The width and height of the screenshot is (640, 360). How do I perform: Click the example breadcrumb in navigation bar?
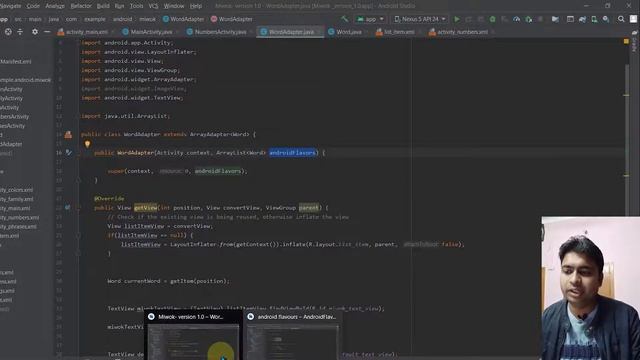(95, 19)
